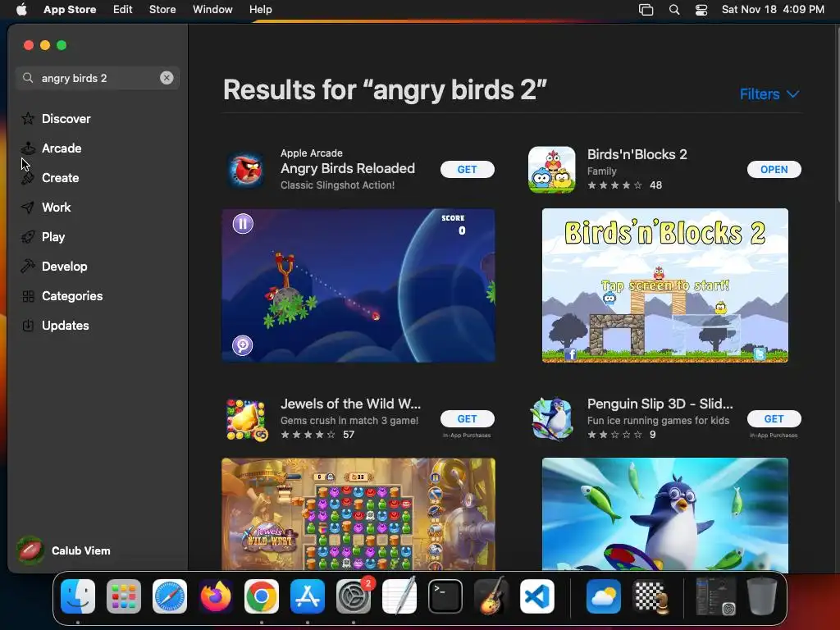Open Spotlight search in the menu bar
The width and height of the screenshot is (840, 630).
click(674, 10)
